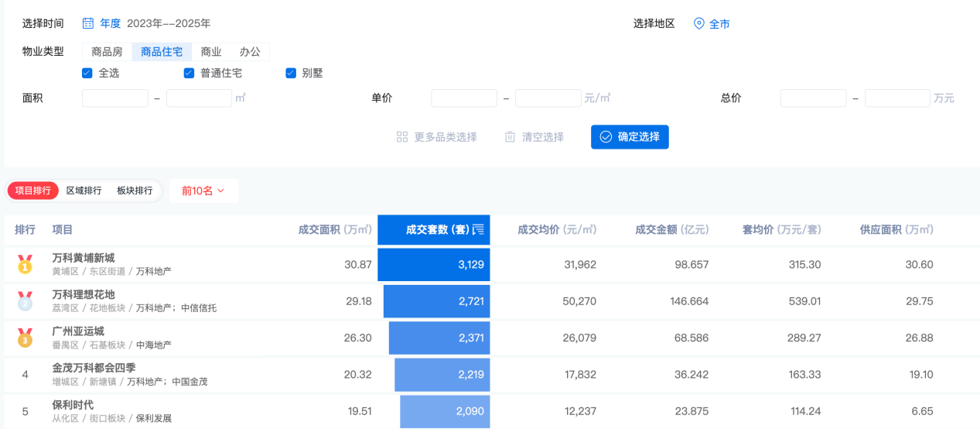Open the 2023年--2025年 date range picker
This screenshot has height=429, width=980.
tap(169, 24)
